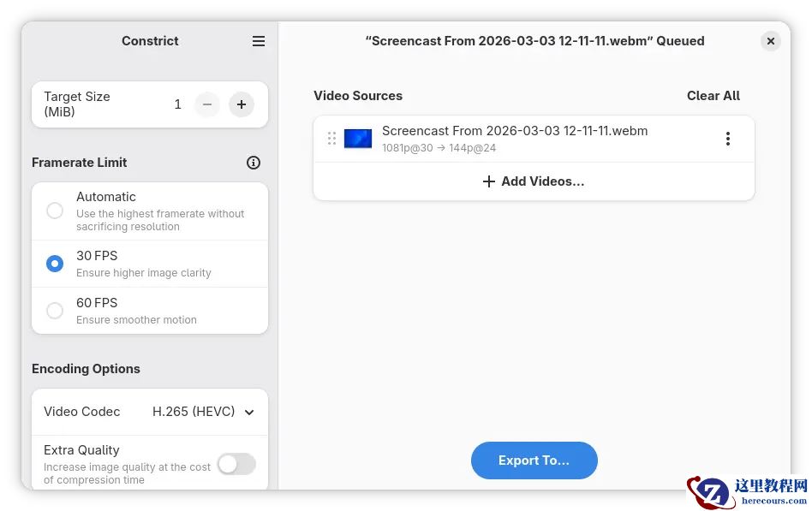
Task: Show the Framerate Limit info icon
Action: pos(254,163)
